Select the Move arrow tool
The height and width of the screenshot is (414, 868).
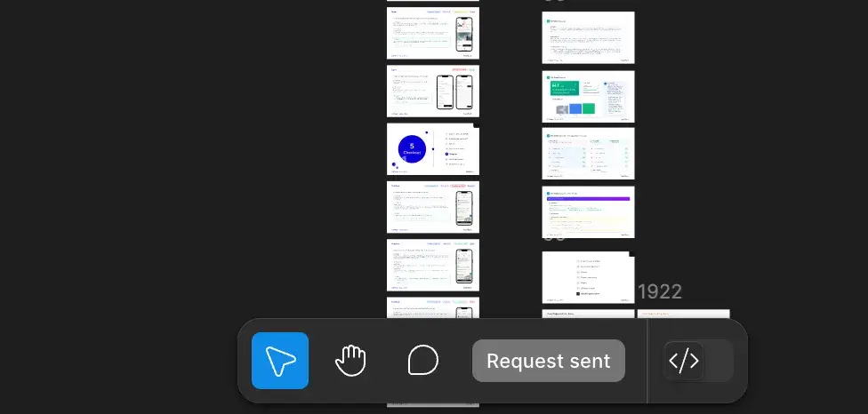tap(280, 361)
